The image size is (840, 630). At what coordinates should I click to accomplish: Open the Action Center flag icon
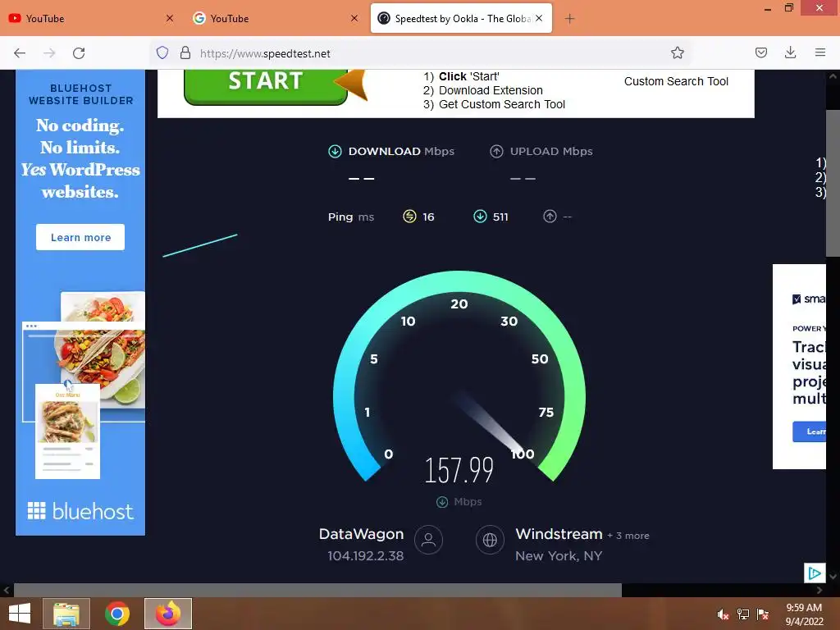(x=763, y=614)
